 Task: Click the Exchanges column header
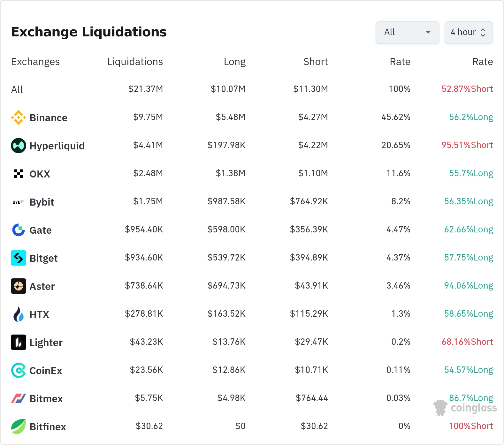[x=35, y=62]
